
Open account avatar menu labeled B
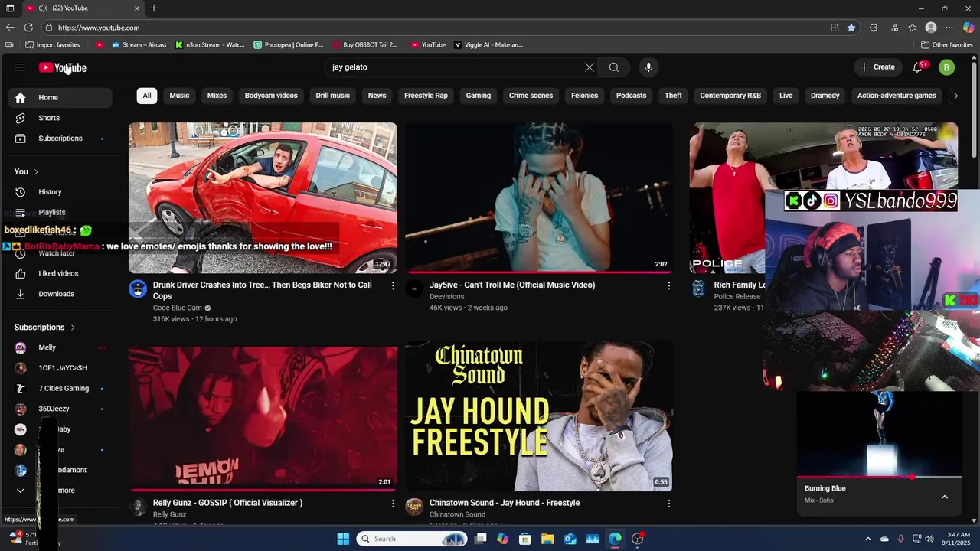pyautogui.click(x=947, y=67)
